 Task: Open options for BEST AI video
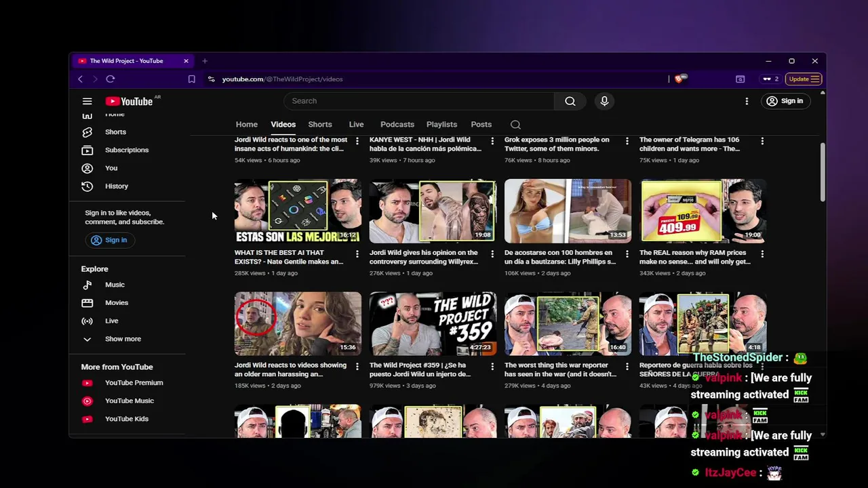[x=357, y=253]
